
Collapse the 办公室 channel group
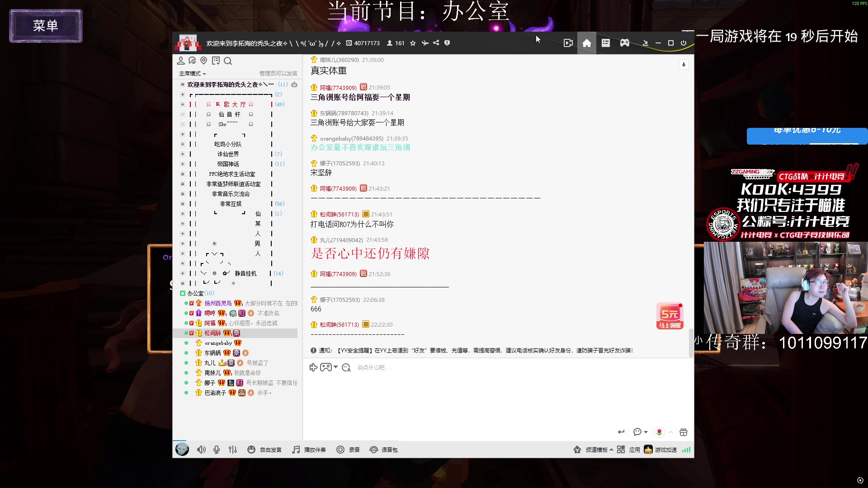183,293
